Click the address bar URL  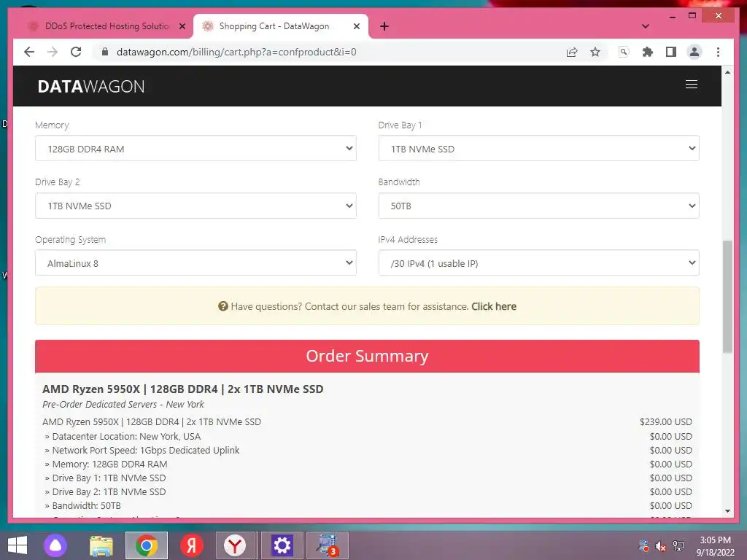pos(236,52)
